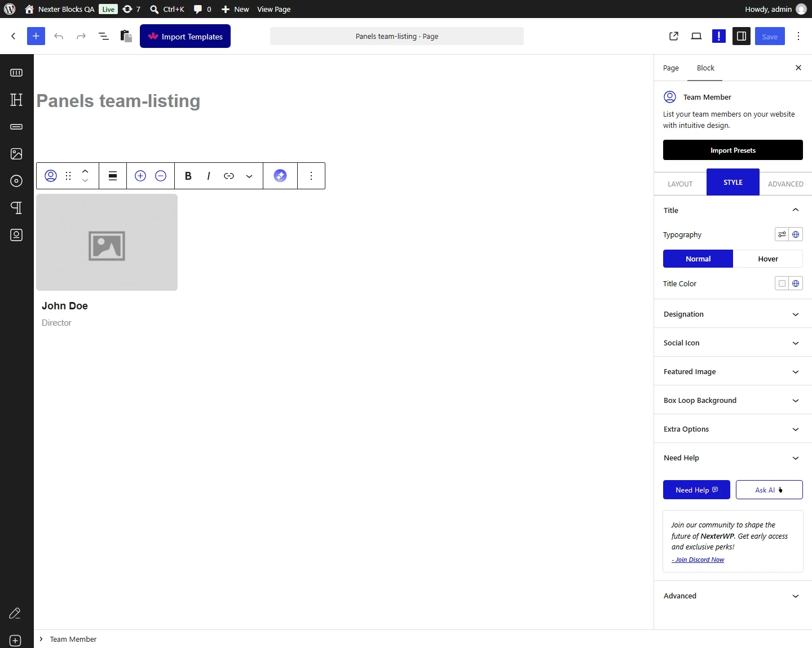
Task: Click the plus circle icon in block toolbar
Action: (x=140, y=176)
